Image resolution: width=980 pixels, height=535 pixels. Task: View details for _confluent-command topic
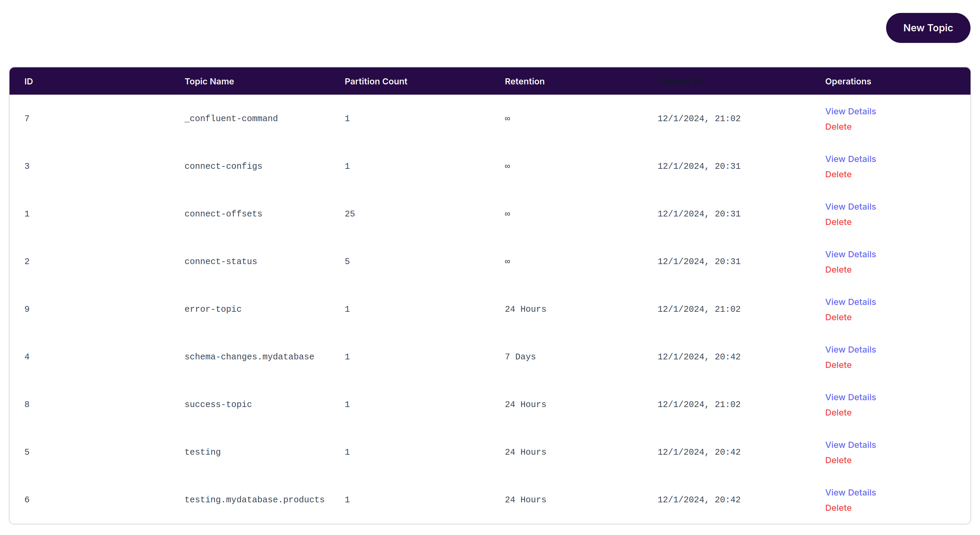[851, 111]
